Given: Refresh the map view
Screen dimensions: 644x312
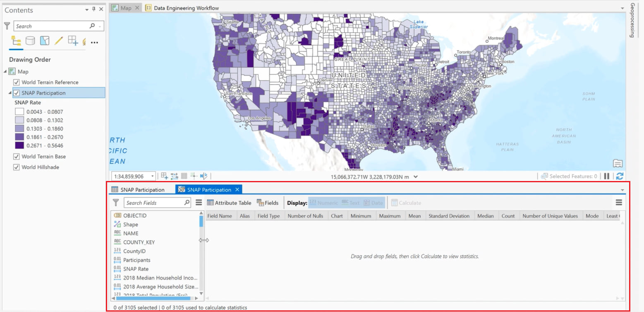Looking at the screenshot, I should tap(619, 176).
